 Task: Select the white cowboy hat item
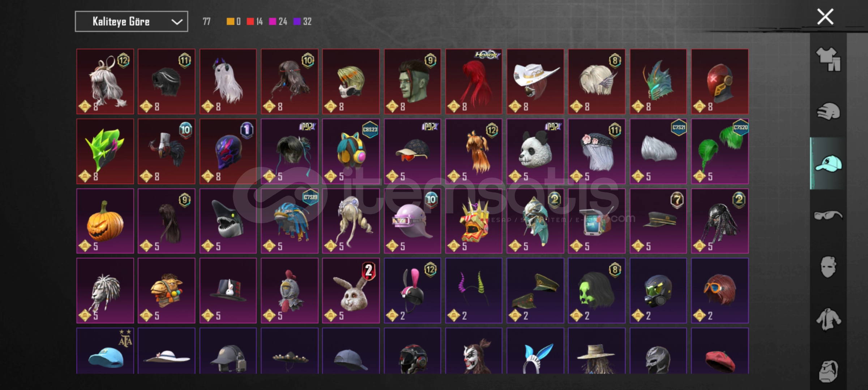[x=535, y=82]
